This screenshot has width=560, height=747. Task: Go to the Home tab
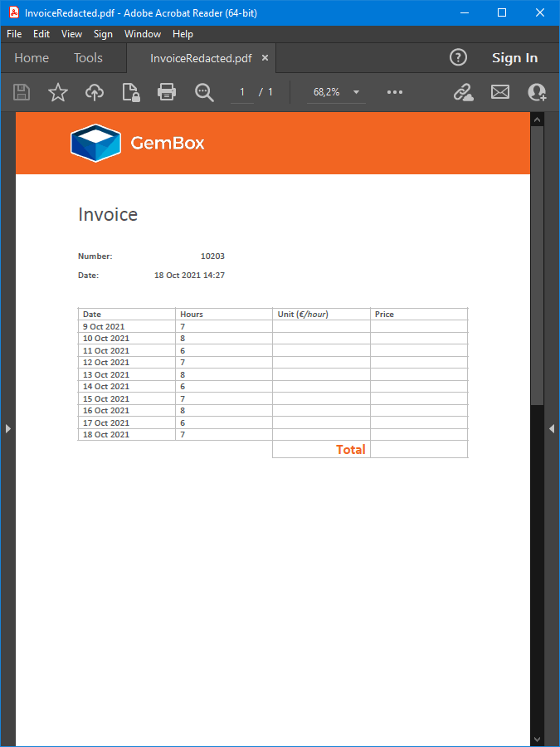[x=32, y=58]
